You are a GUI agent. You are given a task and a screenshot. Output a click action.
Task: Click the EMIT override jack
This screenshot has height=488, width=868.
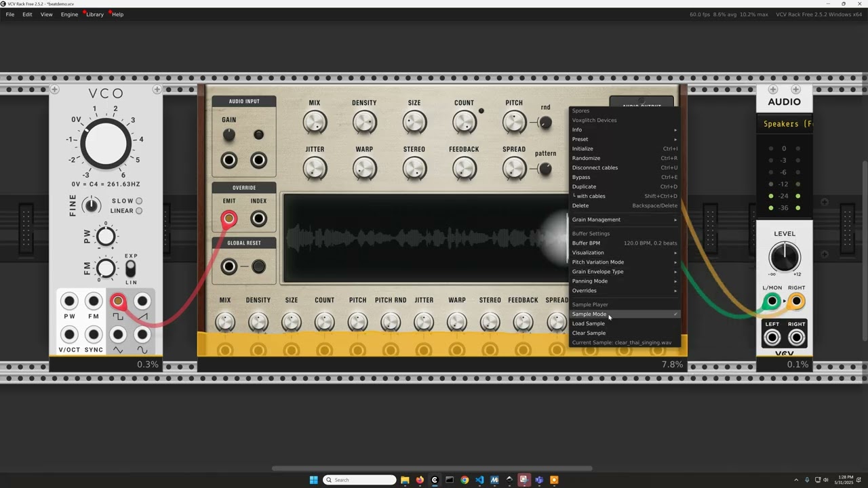click(x=229, y=218)
